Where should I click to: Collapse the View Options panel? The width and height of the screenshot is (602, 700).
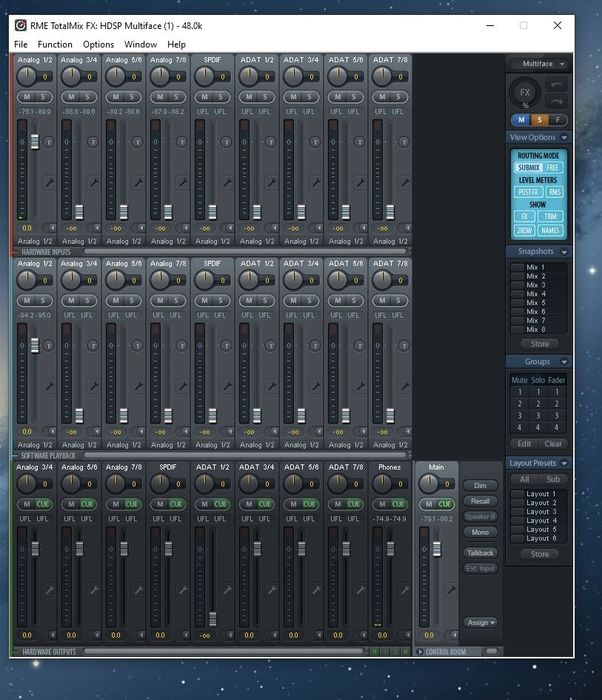click(564, 138)
